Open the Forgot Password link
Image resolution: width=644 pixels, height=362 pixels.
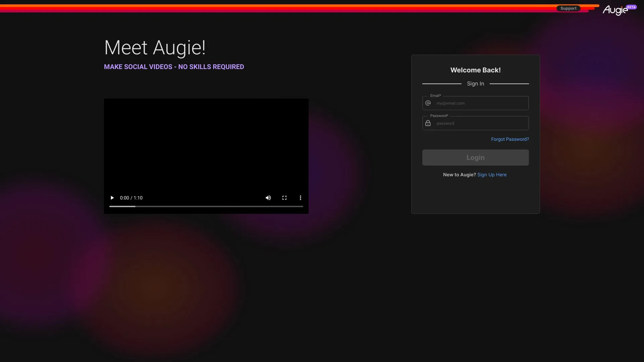[x=509, y=139]
